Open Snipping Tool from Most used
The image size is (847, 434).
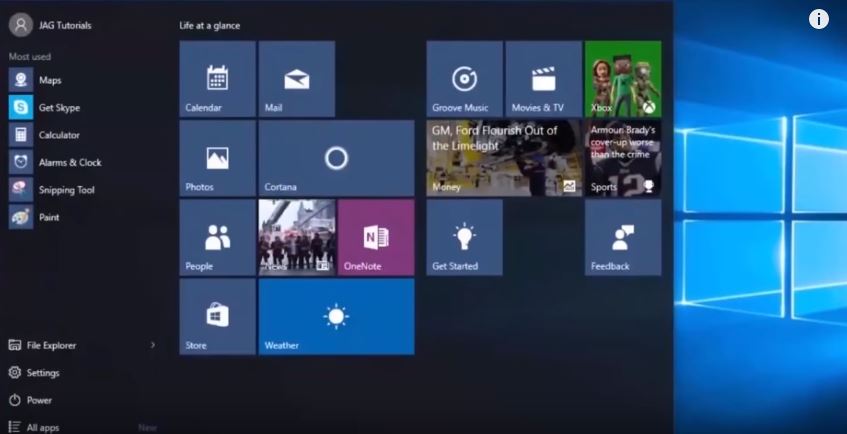pos(66,190)
